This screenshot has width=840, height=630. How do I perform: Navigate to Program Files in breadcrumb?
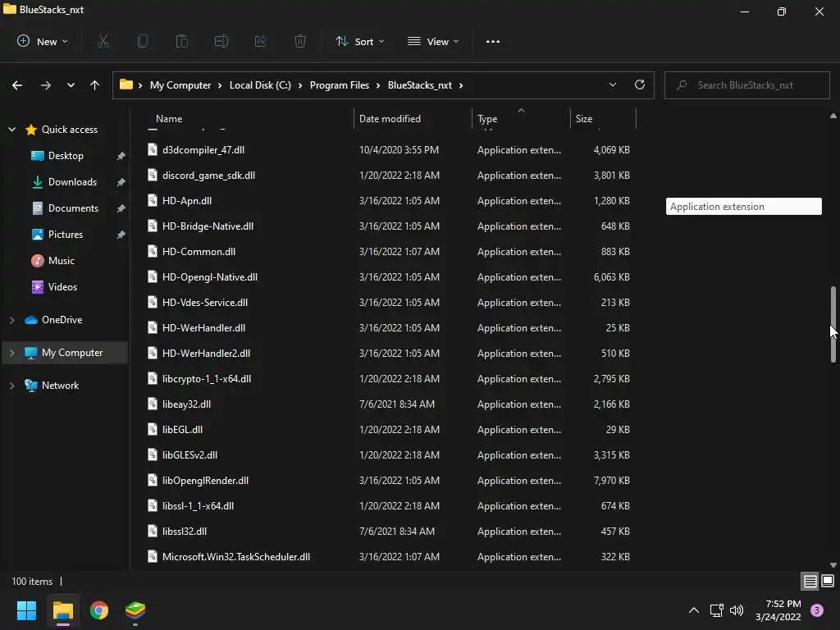(339, 85)
